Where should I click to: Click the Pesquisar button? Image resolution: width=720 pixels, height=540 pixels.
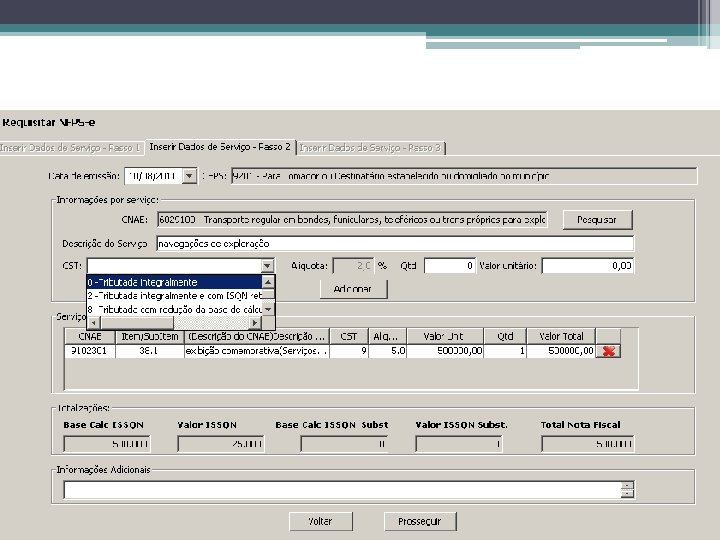click(597, 220)
